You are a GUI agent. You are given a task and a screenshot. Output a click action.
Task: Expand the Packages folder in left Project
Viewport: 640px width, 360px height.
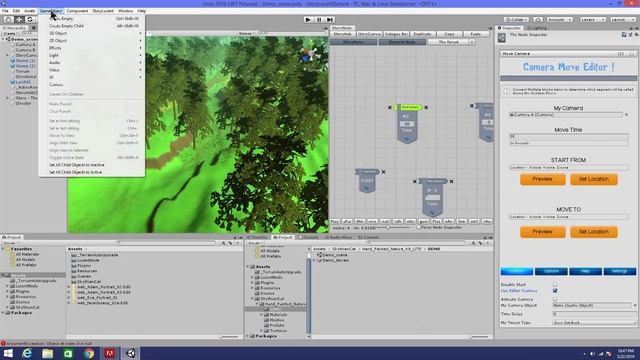3,313
